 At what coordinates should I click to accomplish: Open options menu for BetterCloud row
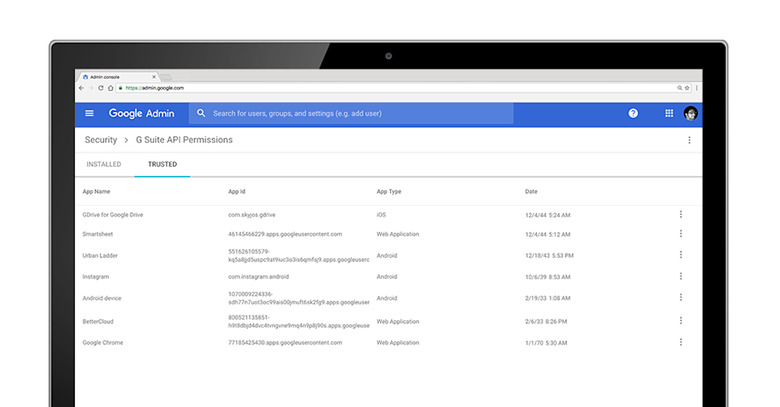pos(681,320)
